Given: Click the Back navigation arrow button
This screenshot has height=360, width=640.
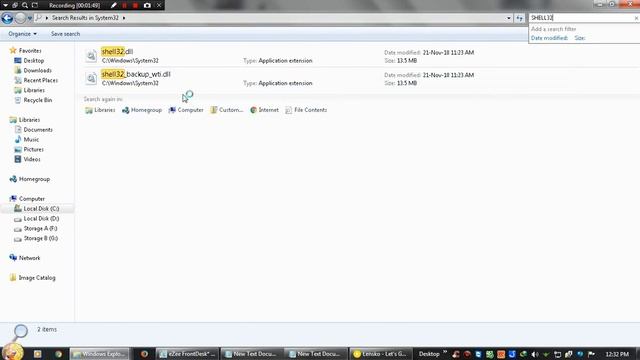Looking at the screenshot, I should click(7, 18).
